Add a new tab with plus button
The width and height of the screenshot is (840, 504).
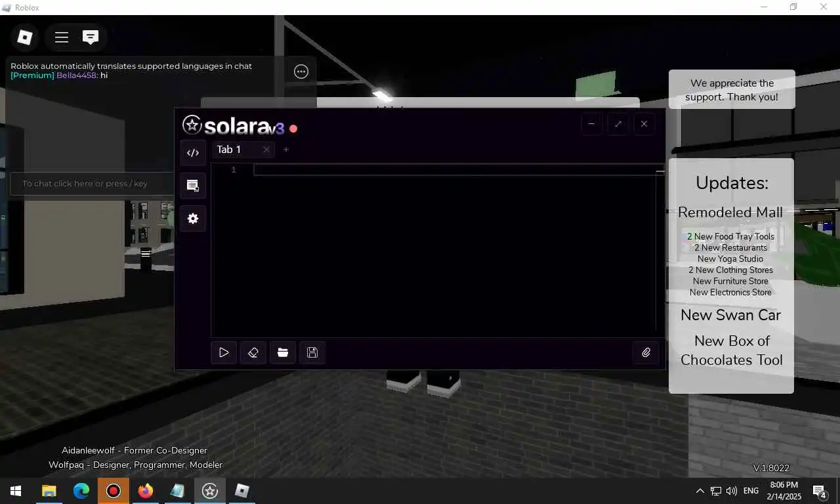coord(286,150)
